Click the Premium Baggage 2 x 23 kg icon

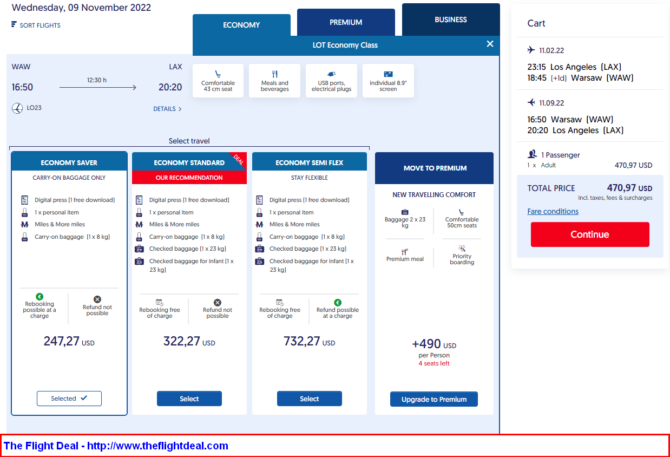(405, 212)
